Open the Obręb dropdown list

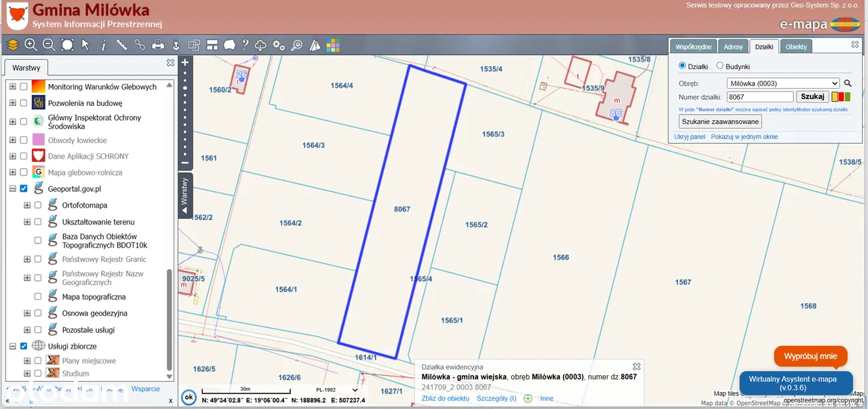[783, 83]
